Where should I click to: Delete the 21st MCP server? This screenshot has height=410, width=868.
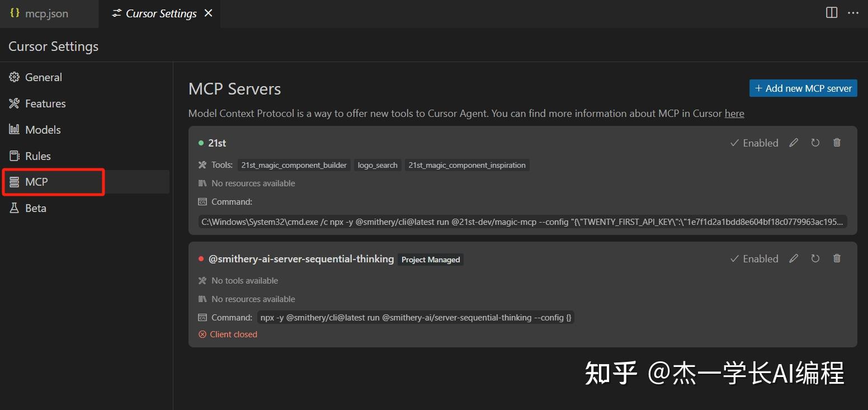coord(837,143)
